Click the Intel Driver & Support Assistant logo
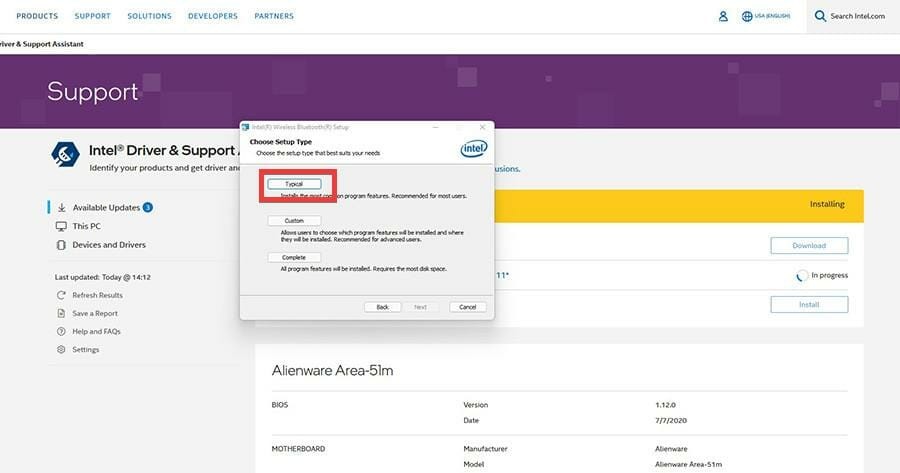The height and width of the screenshot is (473, 900). [65, 154]
